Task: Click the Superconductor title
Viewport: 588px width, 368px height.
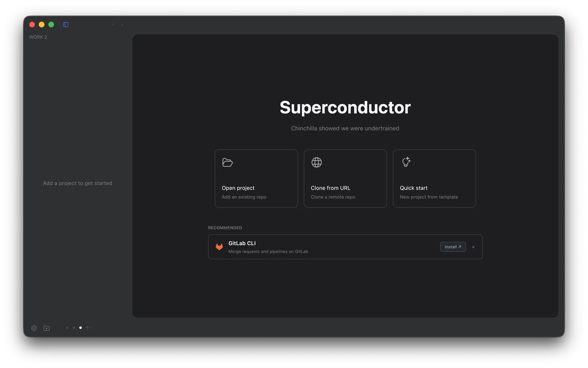Action: pyautogui.click(x=345, y=108)
